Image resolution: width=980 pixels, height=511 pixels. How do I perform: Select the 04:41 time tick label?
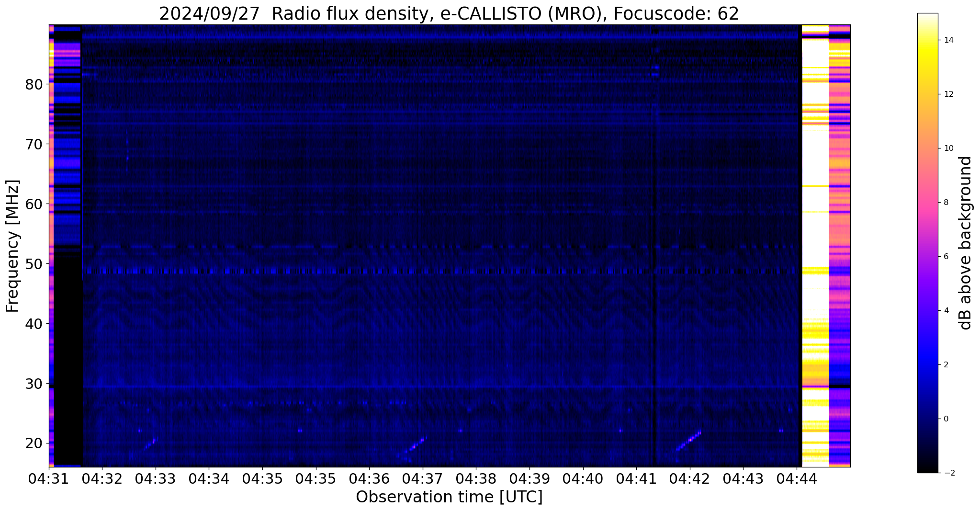[636, 478]
